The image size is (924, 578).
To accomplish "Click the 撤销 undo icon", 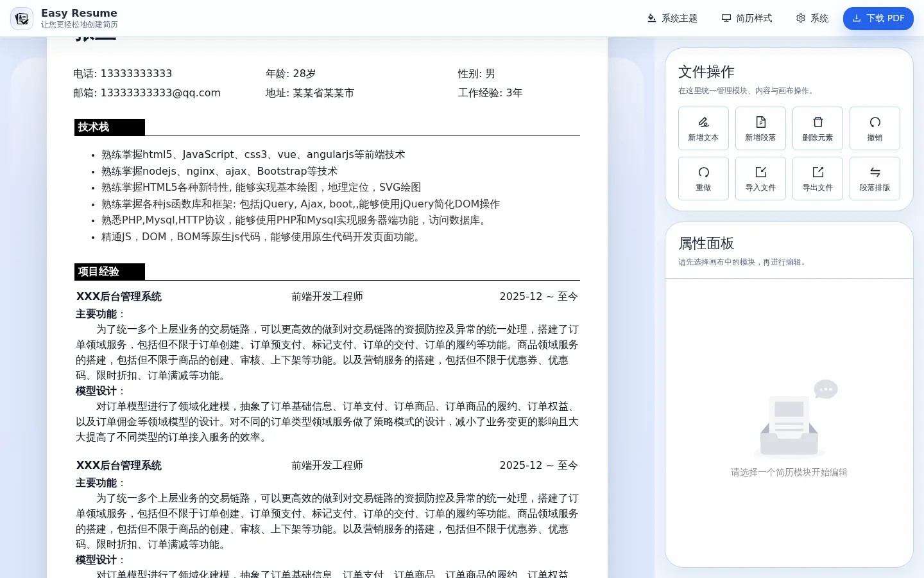I will tap(875, 122).
